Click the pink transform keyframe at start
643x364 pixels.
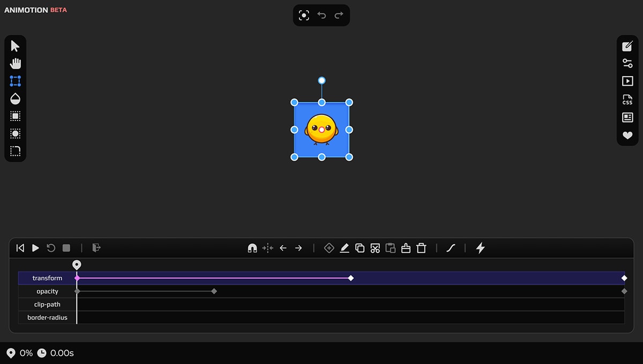point(77,278)
